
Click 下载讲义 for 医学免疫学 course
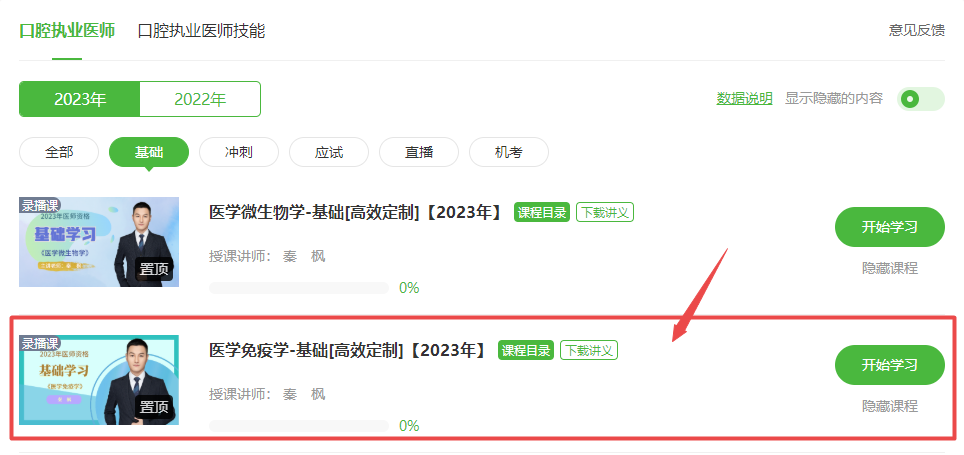click(x=589, y=350)
